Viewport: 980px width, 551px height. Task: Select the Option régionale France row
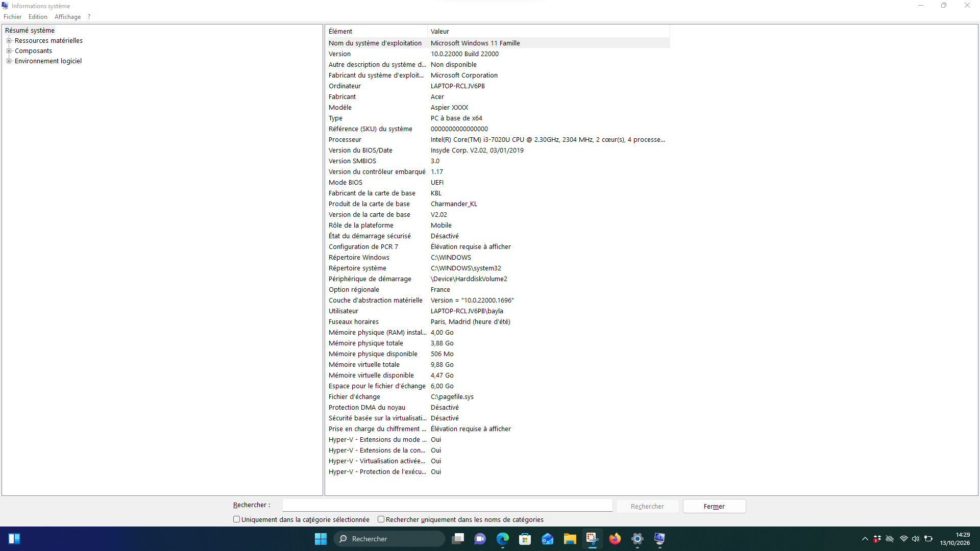(x=498, y=290)
